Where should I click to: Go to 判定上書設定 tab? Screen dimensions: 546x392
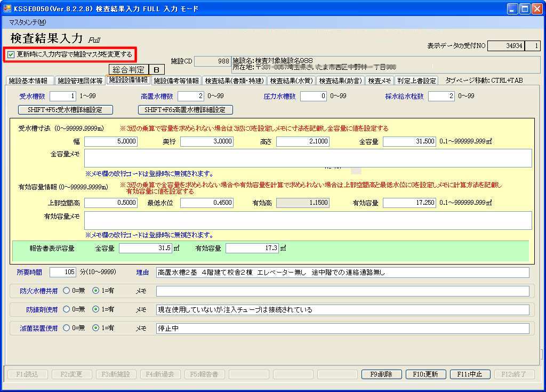point(416,81)
